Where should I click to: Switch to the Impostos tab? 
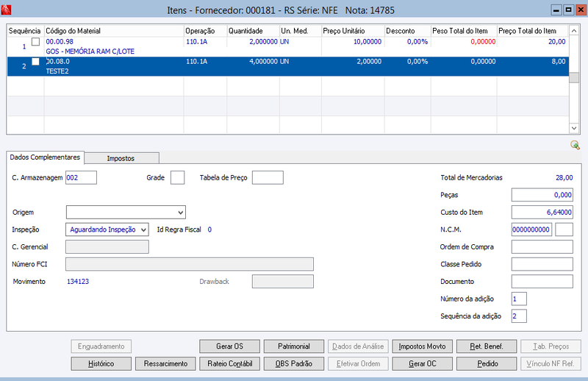(x=121, y=158)
